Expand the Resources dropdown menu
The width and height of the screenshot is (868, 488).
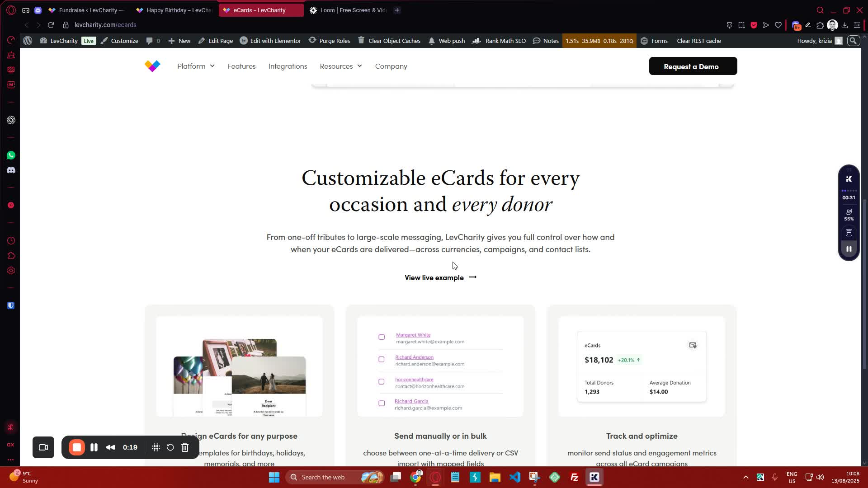coord(341,66)
